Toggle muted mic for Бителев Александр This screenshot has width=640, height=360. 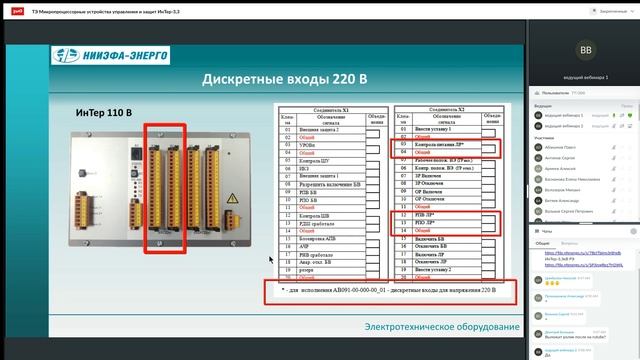point(613,200)
